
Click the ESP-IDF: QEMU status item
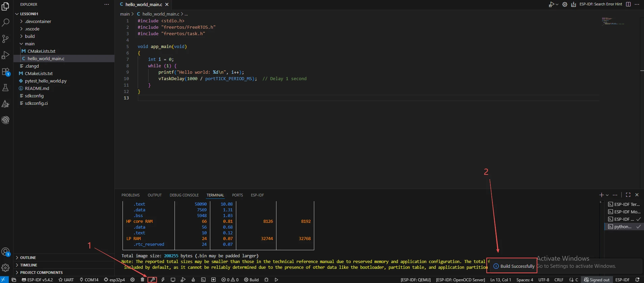pos(415,280)
